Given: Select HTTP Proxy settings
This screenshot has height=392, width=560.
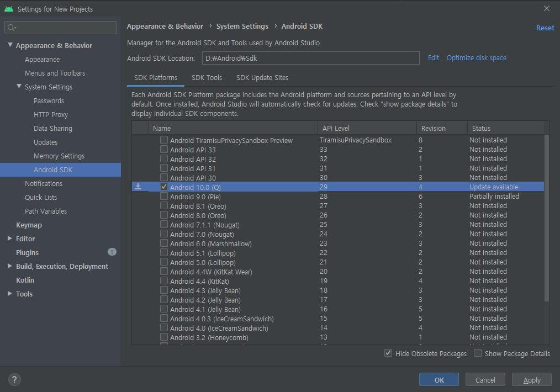Looking at the screenshot, I should (x=51, y=115).
